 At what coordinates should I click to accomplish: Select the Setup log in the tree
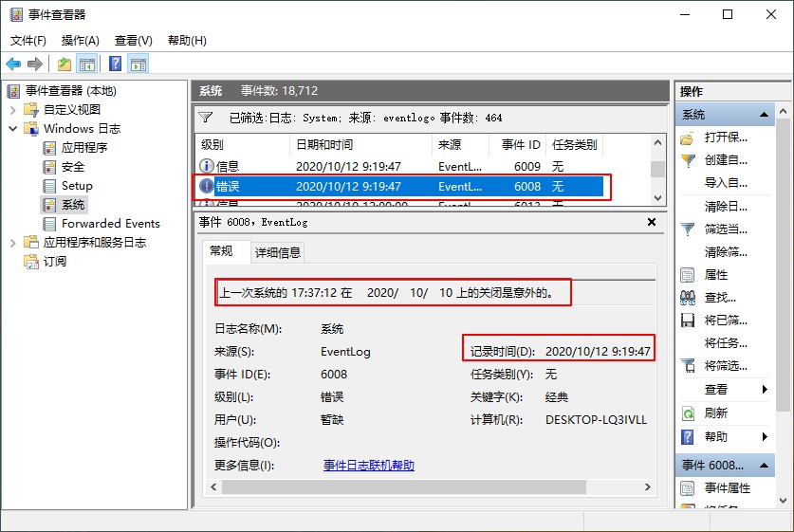[77, 186]
